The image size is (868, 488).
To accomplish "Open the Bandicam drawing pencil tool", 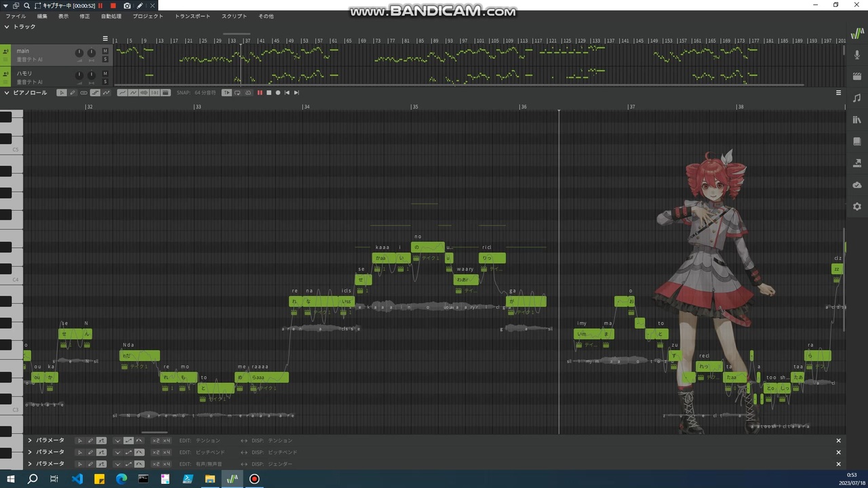I will (140, 5).
